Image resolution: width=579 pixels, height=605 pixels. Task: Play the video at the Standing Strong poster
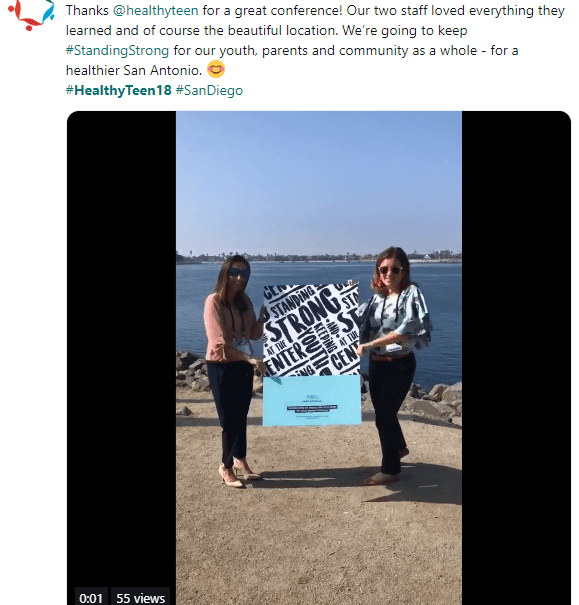pos(311,331)
